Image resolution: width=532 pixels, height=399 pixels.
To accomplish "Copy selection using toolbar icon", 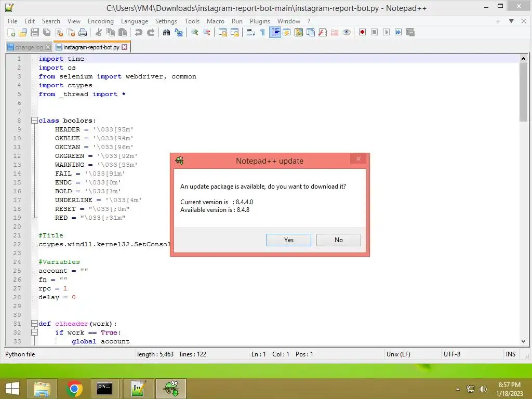I will pos(111,32).
